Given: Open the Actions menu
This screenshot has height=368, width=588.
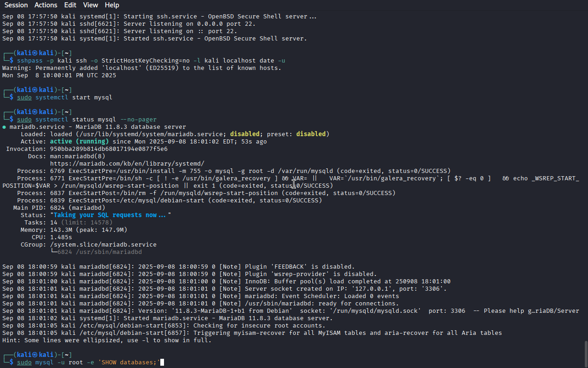Looking at the screenshot, I should coord(46,5).
